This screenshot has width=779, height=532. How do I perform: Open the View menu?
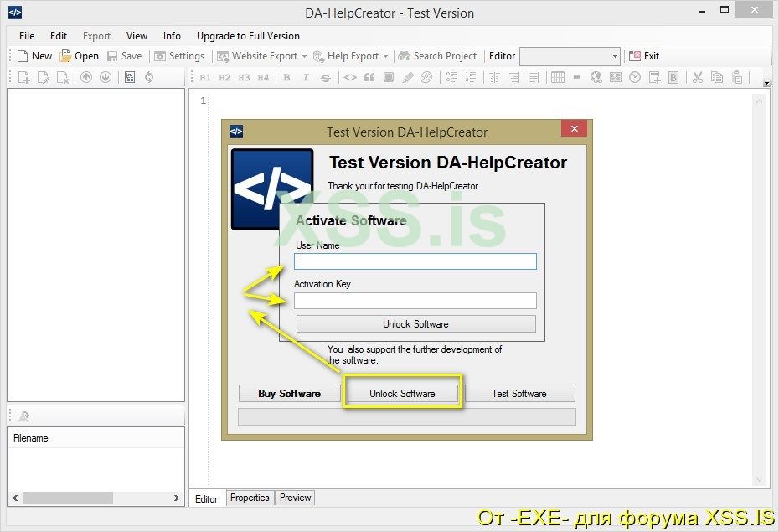(137, 36)
